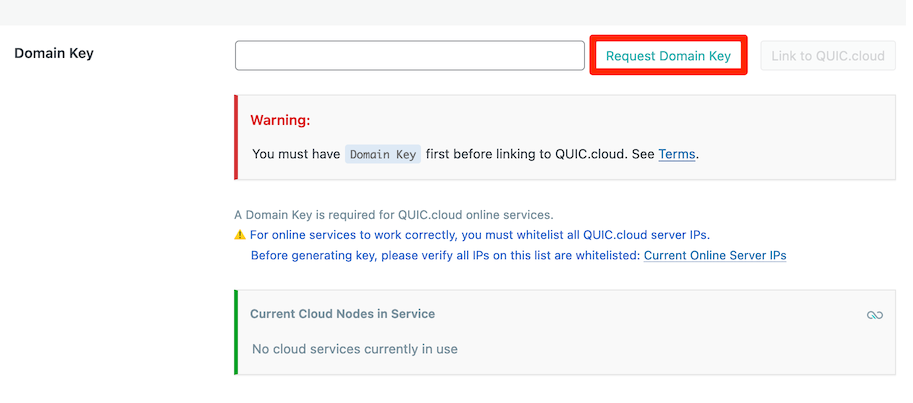Click the red Warning: heading
The width and height of the screenshot is (913, 403).
[x=280, y=120]
